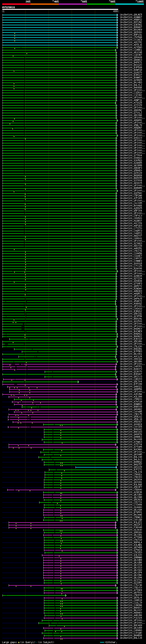146x644 pixels.
Task: Click the purple ~60% identity legend segment
Action: tap(73, 4)
